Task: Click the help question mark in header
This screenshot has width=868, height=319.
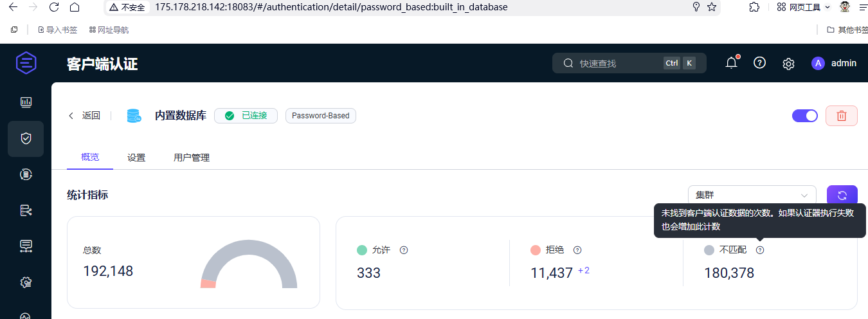Action: (759, 63)
